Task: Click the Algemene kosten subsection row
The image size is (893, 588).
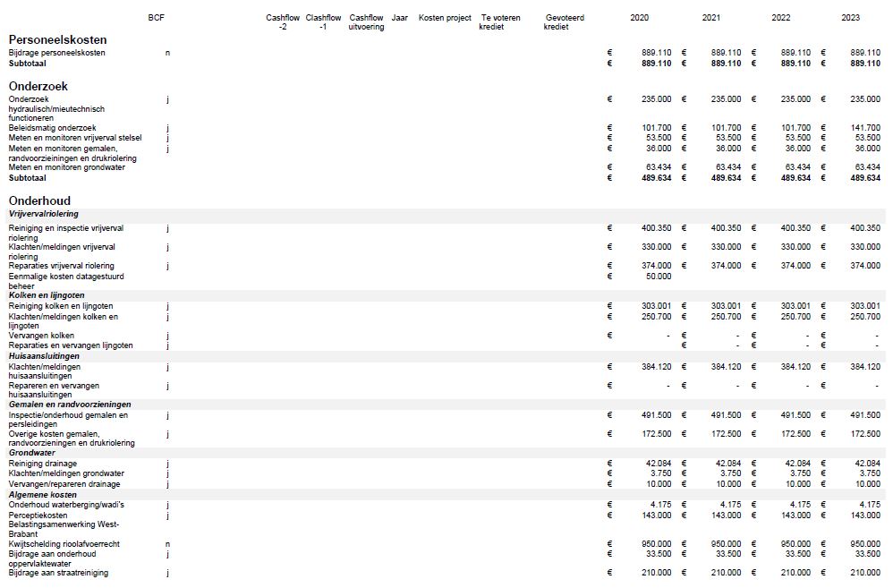Action: coord(42,494)
